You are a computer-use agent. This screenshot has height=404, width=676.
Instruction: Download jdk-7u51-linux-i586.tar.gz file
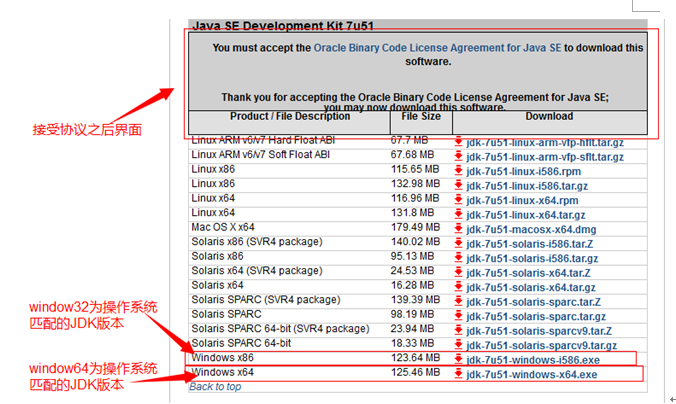click(x=527, y=186)
